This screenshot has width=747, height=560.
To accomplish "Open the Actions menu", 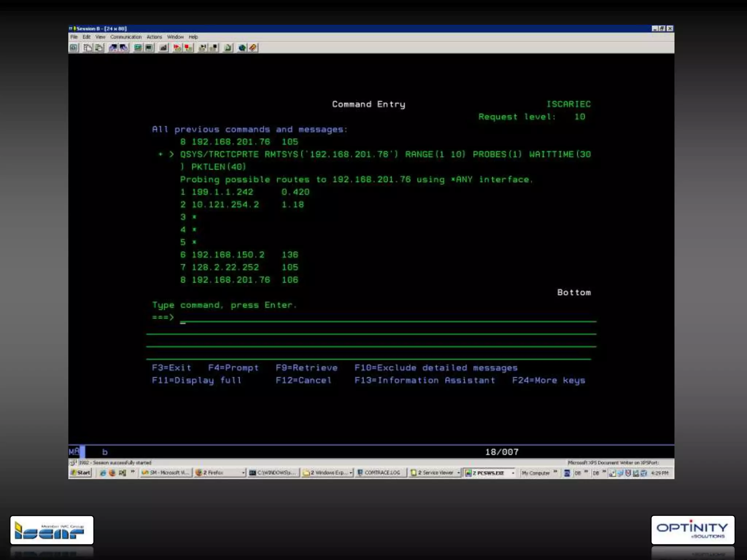I will click(x=154, y=37).
